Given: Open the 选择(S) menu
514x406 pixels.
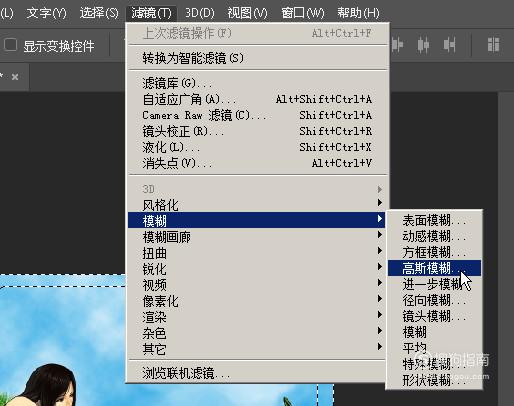Looking at the screenshot, I should 99,13.
